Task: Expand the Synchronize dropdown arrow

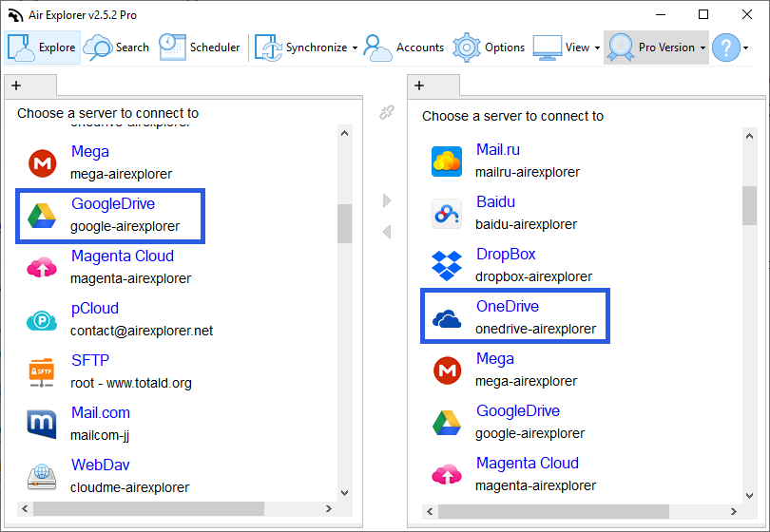Action: tap(355, 47)
